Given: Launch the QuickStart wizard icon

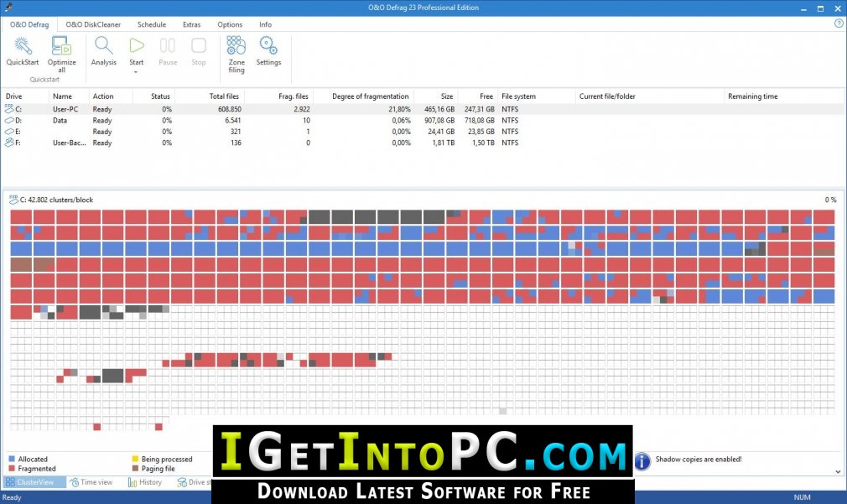Looking at the screenshot, I should click(23, 45).
